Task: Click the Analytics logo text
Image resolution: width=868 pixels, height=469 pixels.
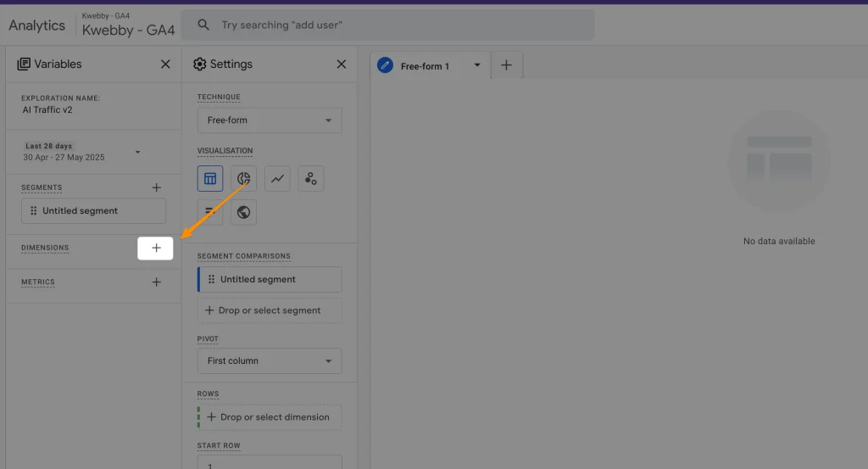Action: (37, 25)
